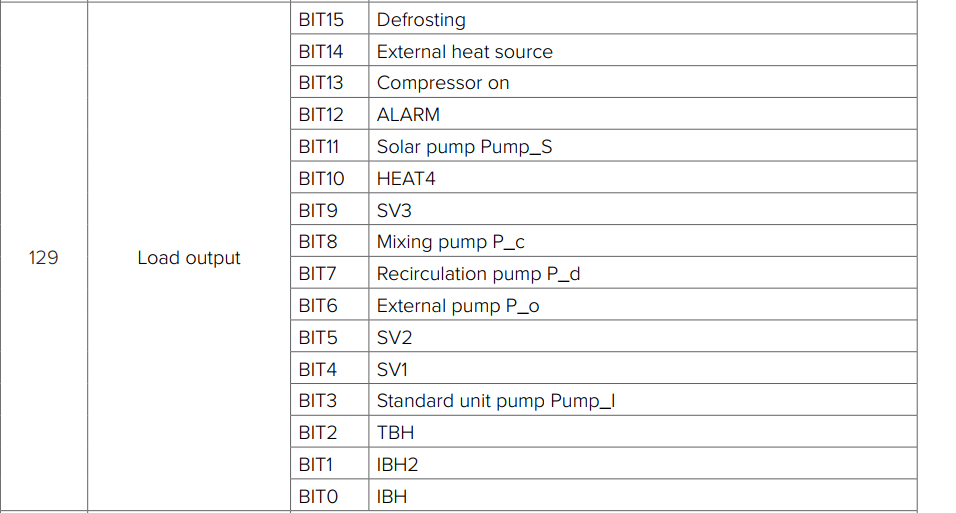Click the BIT15 cell
Screen dimensions: 956x513
click(329, 18)
